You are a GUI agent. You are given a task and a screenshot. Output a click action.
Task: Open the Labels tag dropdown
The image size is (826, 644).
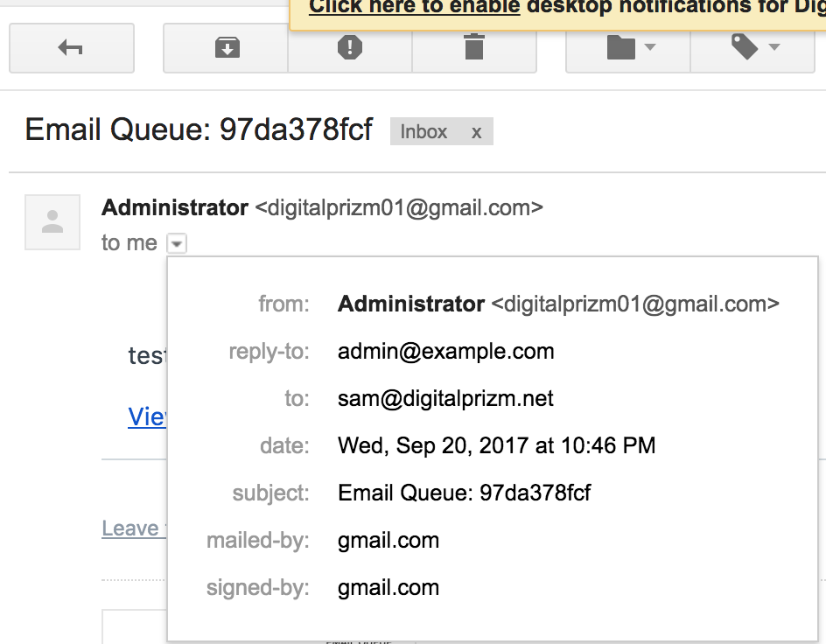pyautogui.click(x=754, y=48)
